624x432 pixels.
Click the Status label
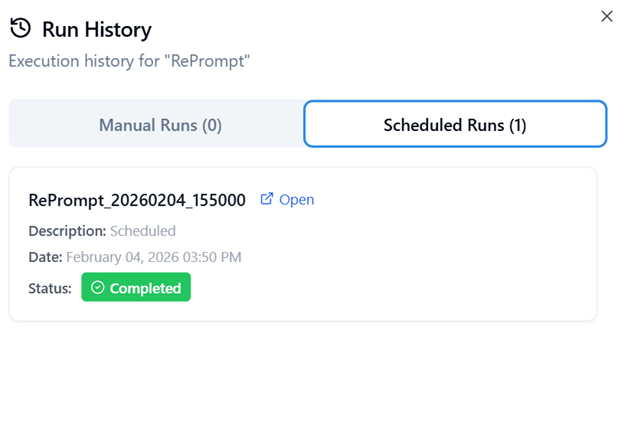(x=50, y=288)
